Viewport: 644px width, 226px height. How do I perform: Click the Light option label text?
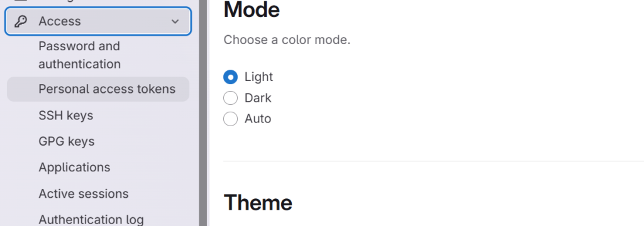click(258, 77)
